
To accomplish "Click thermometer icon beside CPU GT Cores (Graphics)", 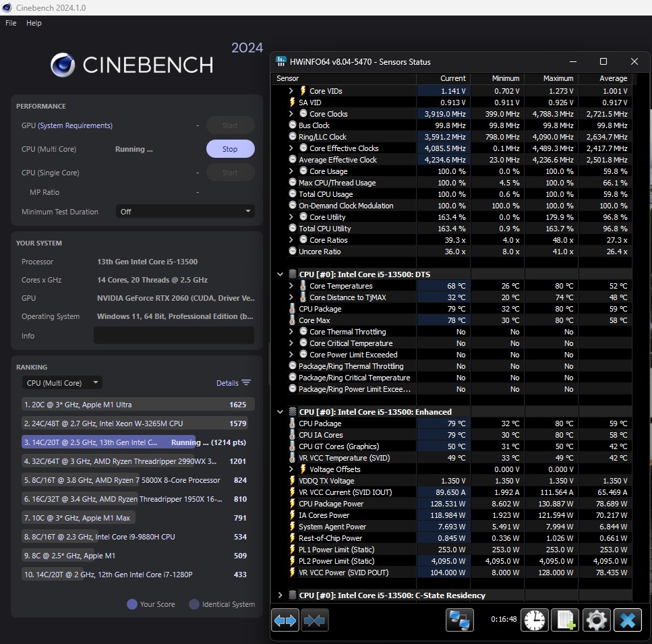I will pos(293,446).
